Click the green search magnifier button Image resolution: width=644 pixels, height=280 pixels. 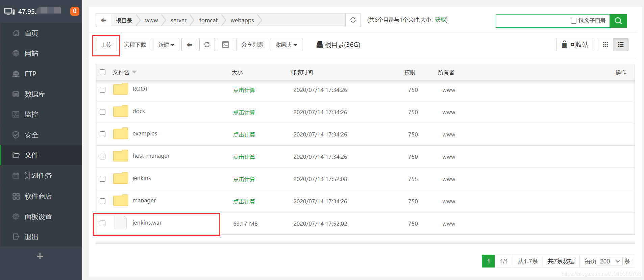618,21
